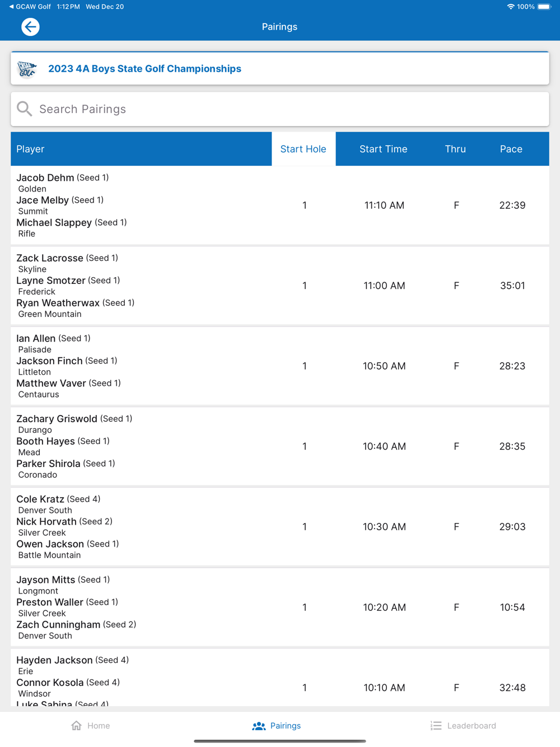Tap the tournament logo icon
560x747 pixels.
pyautogui.click(x=27, y=69)
